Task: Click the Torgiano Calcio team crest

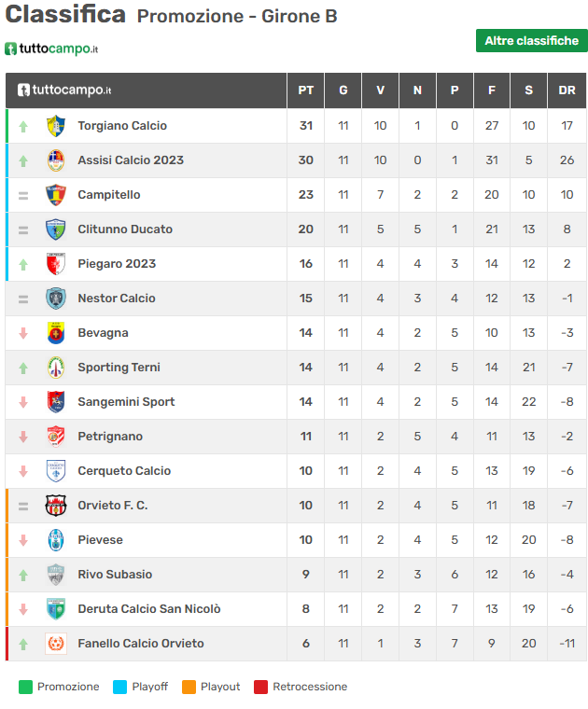Action: (x=56, y=126)
